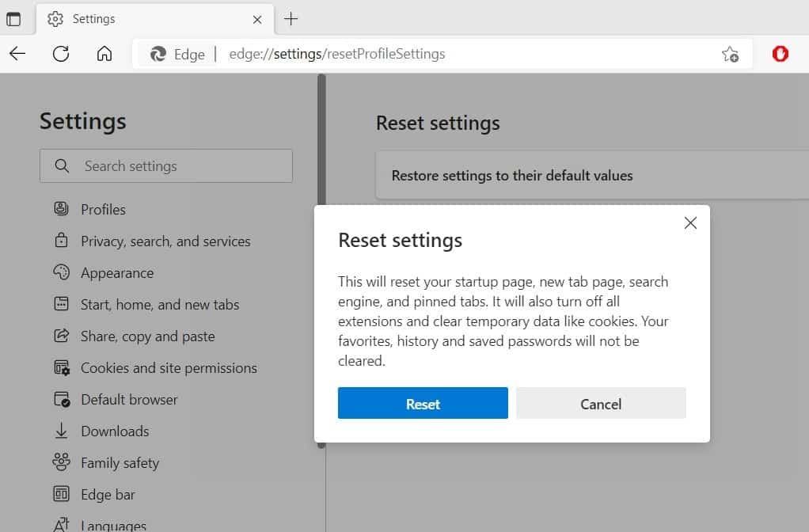Click the red Opera extension icon

click(x=781, y=54)
